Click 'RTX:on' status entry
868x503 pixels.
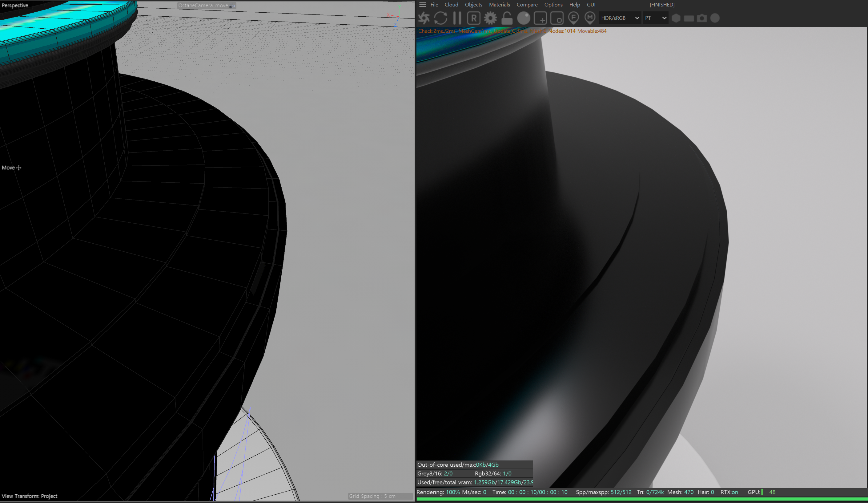(x=729, y=492)
